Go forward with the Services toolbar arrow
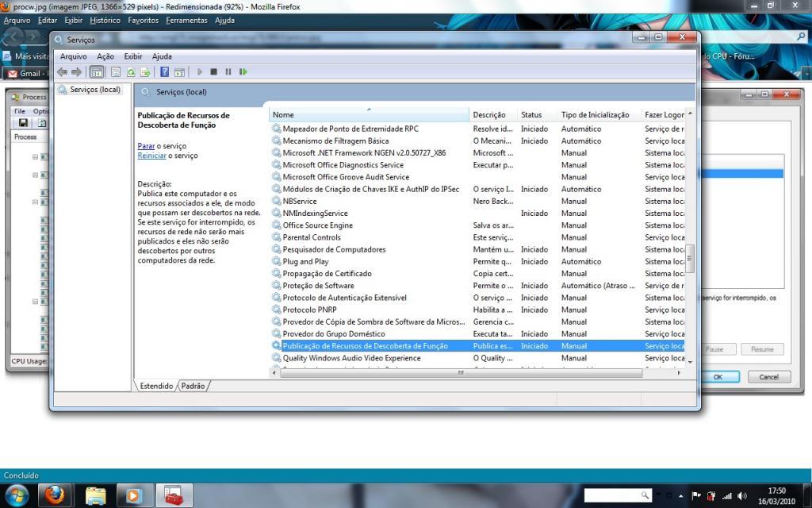The width and height of the screenshot is (812, 508). [77, 72]
